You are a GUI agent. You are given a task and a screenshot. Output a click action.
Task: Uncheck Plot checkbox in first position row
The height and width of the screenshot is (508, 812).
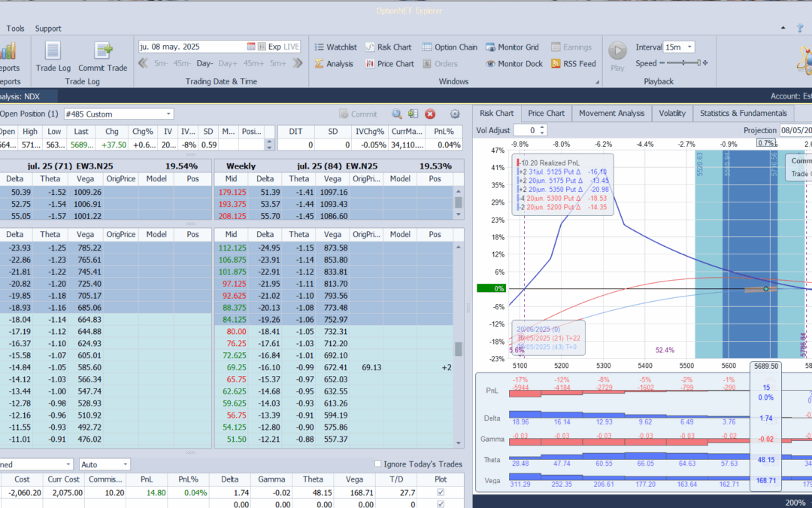441,492
